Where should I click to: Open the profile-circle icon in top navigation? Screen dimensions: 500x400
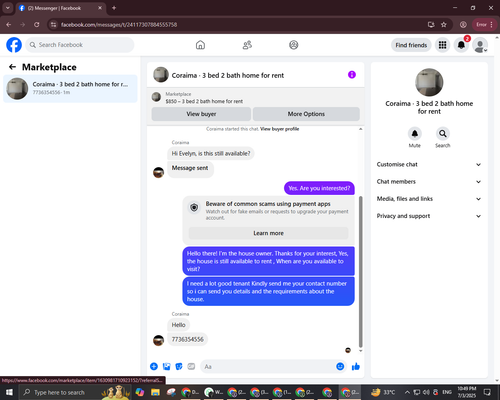click(294, 45)
